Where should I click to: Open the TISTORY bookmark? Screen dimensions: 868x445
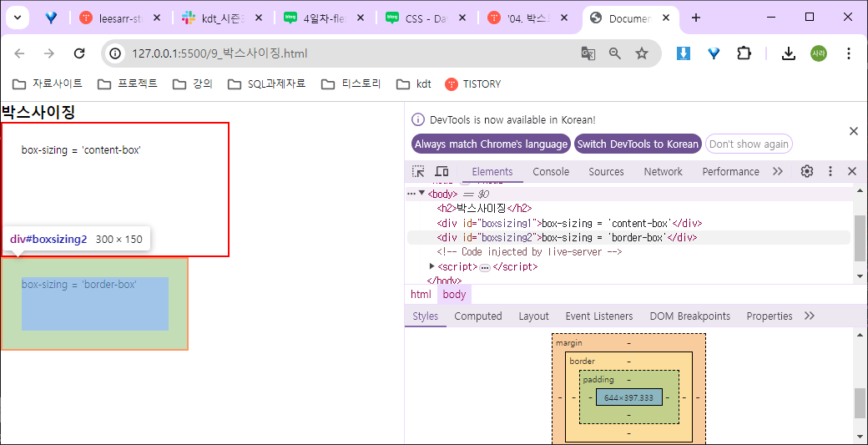coord(473,84)
